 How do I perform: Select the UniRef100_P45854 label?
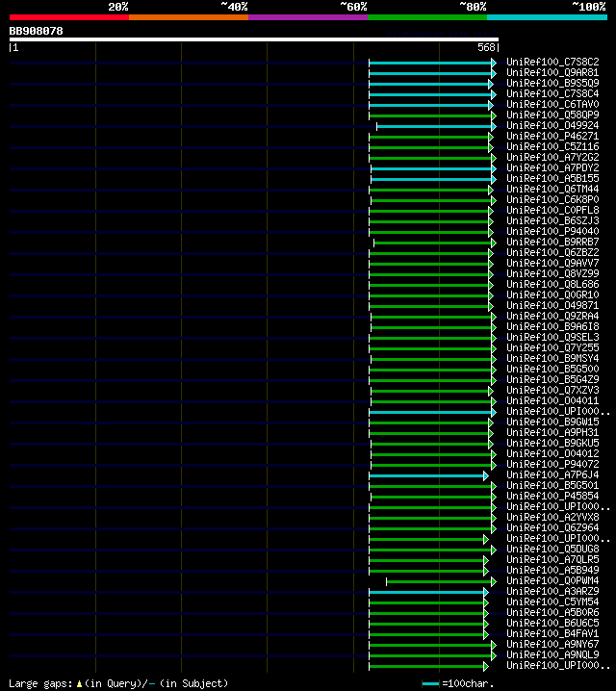click(x=552, y=496)
